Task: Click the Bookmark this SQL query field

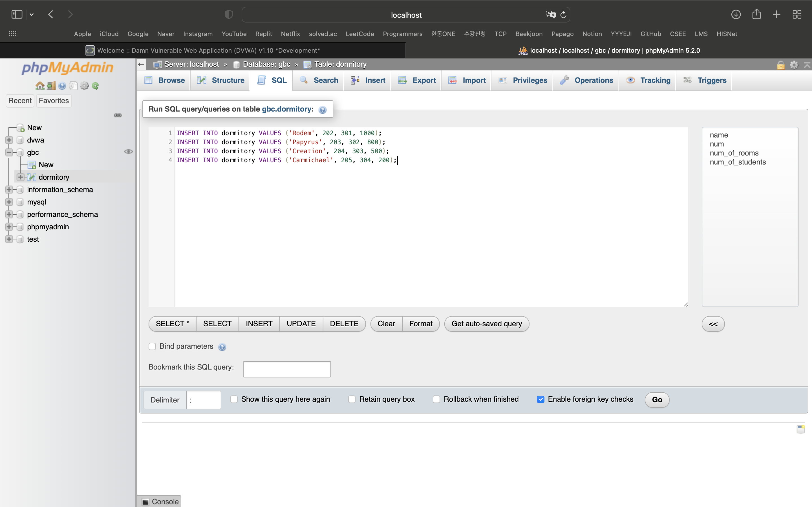Action: point(286,369)
